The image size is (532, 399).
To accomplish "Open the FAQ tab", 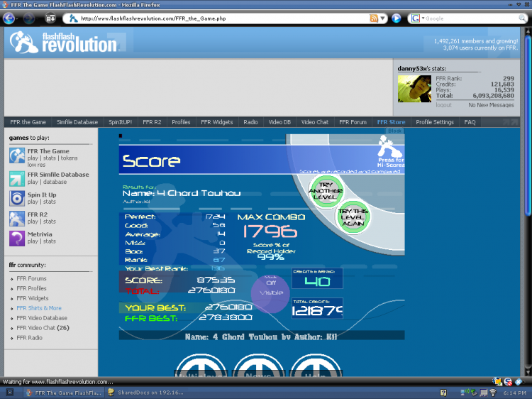I will tap(470, 122).
